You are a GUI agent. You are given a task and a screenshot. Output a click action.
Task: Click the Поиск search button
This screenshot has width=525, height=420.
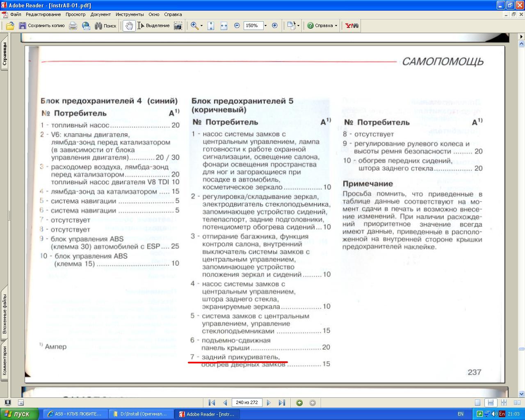(105, 25)
